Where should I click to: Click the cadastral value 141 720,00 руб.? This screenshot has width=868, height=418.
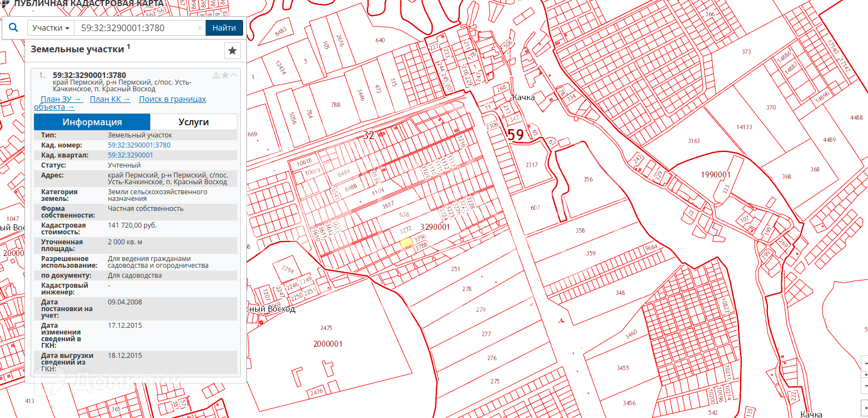[x=132, y=225]
